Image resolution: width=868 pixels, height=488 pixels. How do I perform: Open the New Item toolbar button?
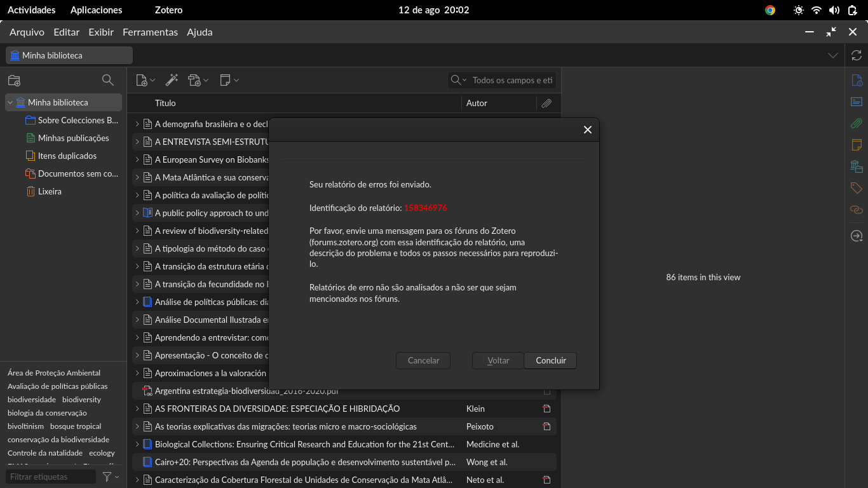click(x=146, y=80)
